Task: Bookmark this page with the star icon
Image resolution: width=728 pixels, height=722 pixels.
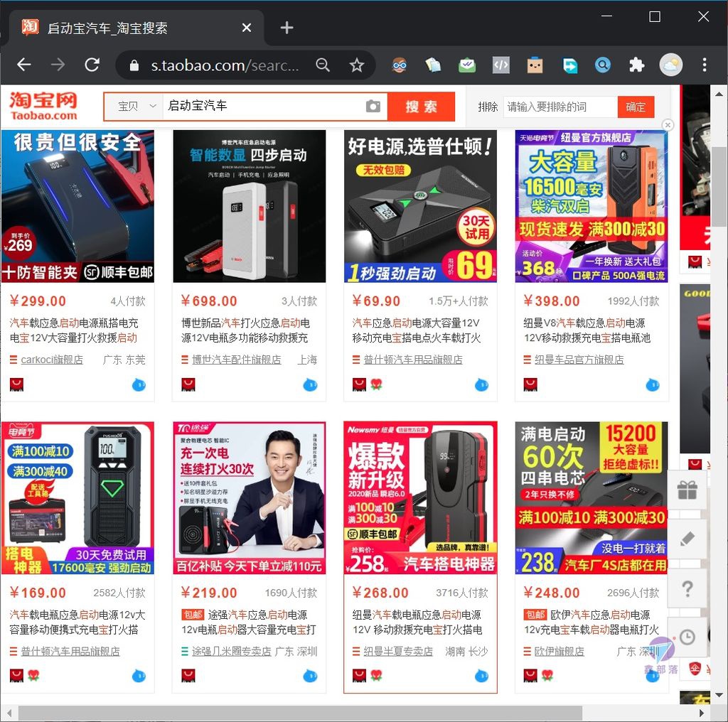Action: pyautogui.click(x=357, y=65)
